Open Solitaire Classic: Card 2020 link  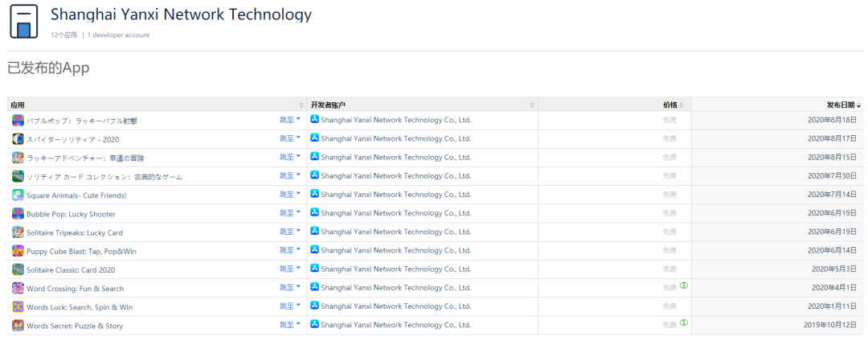71,269
